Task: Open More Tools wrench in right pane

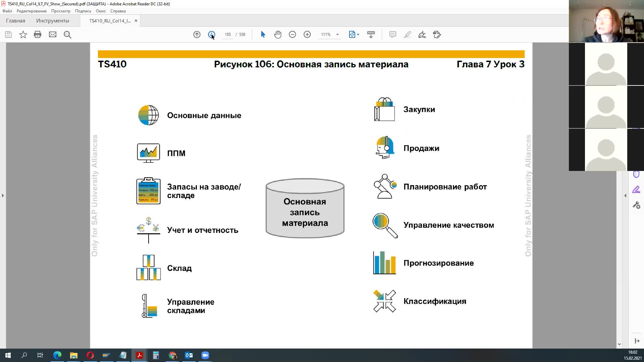Action: pyautogui.click(x=636, y=205)
